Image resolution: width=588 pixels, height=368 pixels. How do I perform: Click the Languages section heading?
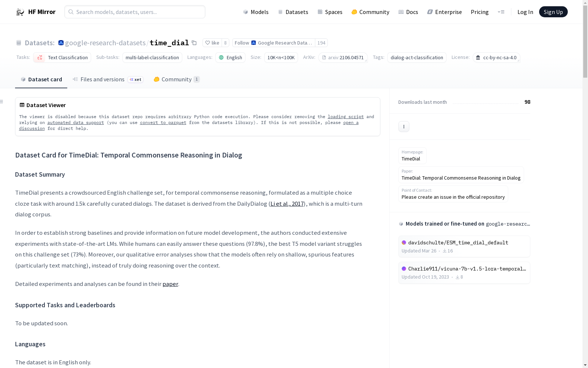30,344
